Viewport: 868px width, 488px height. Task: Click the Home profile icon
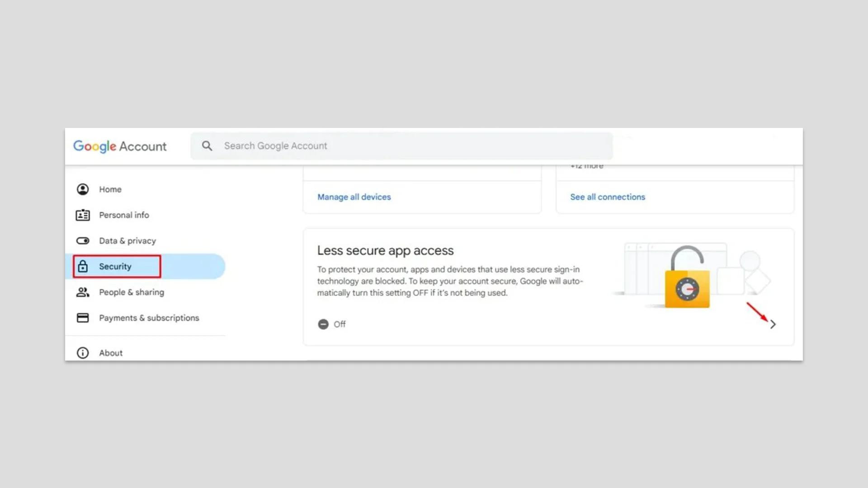point(83,189)
